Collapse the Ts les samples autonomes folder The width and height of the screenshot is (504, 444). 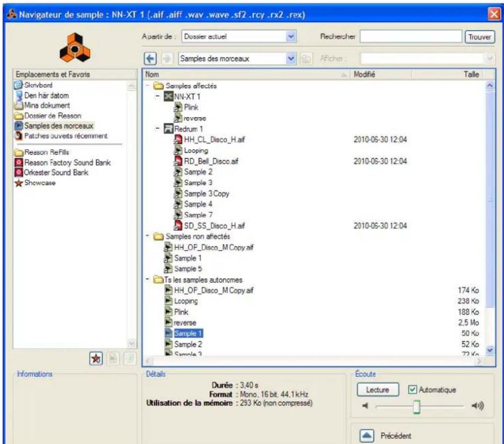coord(147,279)
